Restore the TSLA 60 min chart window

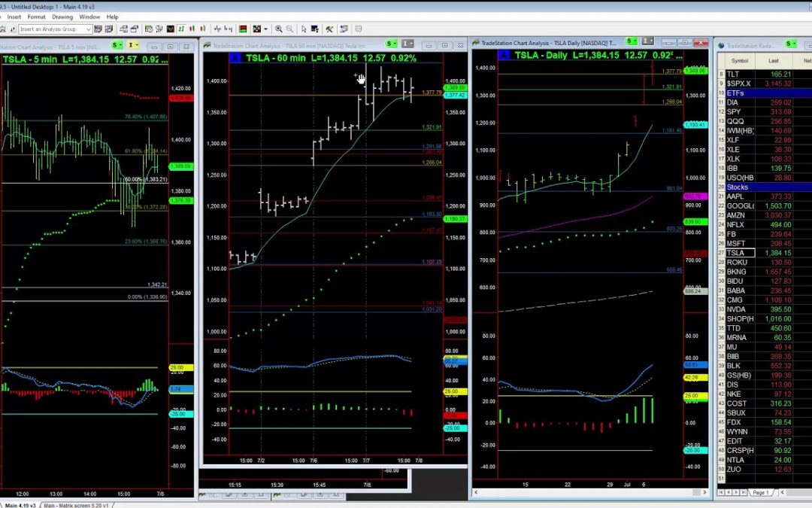coord(444,46)
